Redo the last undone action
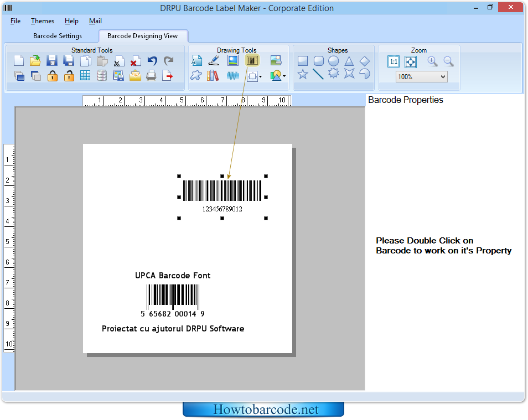Image resolution: width=528 pixels, height=420 pixels. coord(169,61)
